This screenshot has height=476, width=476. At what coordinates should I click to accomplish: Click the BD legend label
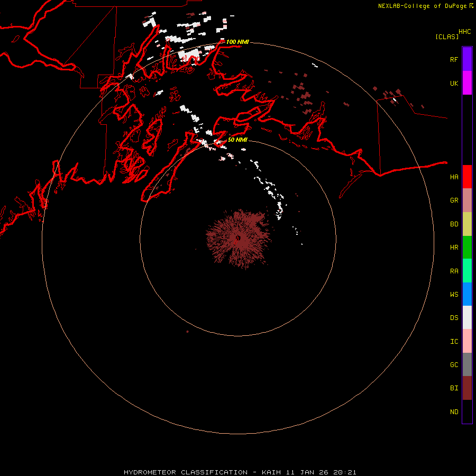pos(454,224)
